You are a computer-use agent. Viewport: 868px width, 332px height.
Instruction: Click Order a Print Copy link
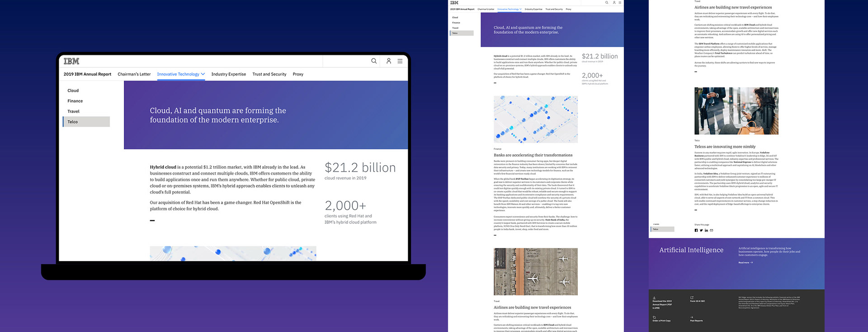pyautogui.click(x=661, y=321)
